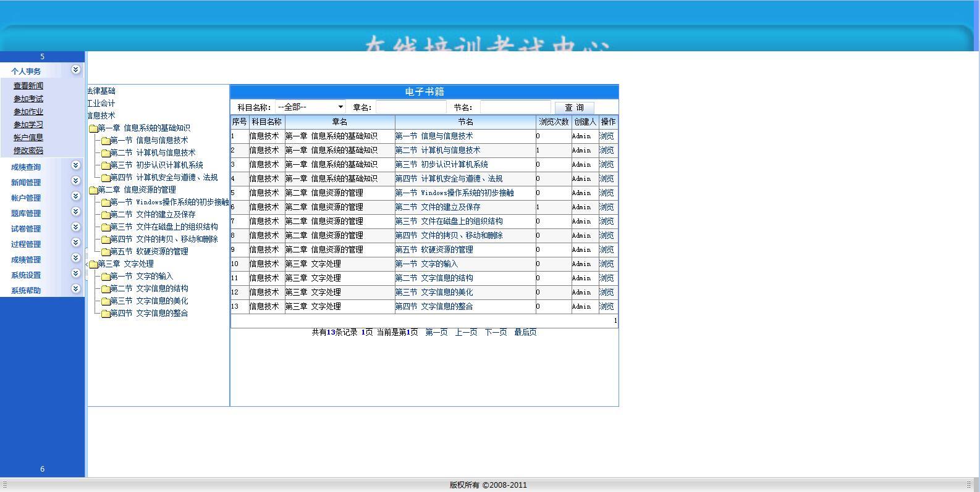The height and width of the screenshot is (492, 980).
Task: Click folder icon beside 第二章 信息资源的管理
Action: click(93, 190)
